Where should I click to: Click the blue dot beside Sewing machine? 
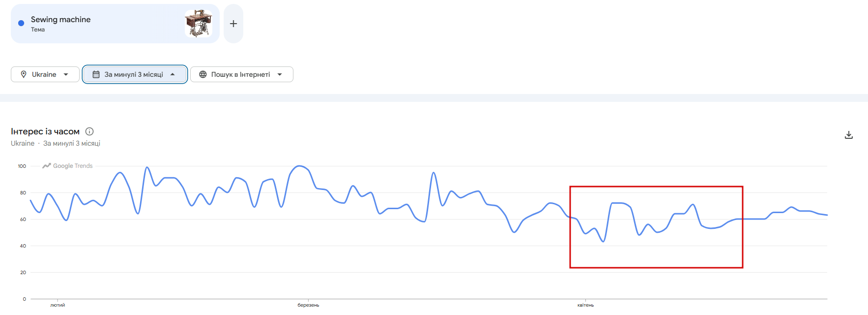(21, 23)
